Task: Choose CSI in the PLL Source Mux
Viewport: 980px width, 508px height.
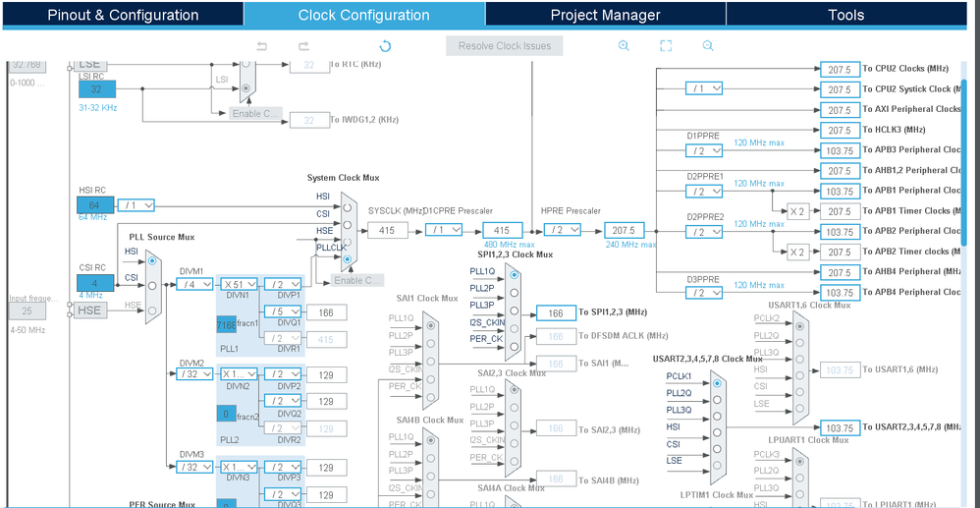Action: pos(152,285)
